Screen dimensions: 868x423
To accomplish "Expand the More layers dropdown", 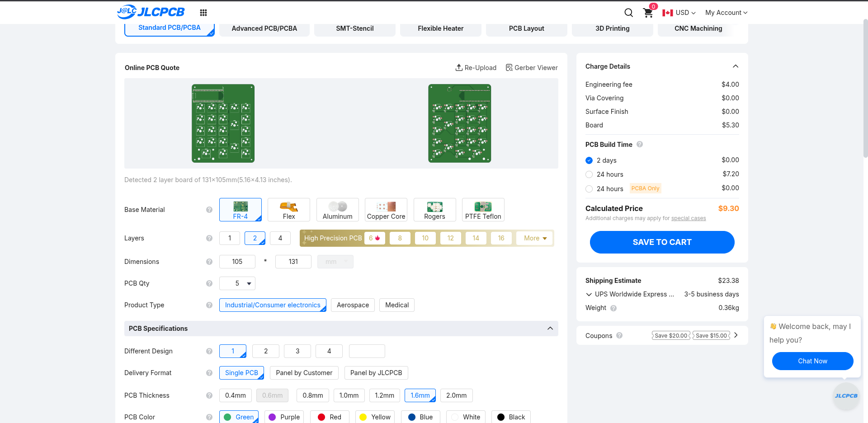I will click(535, 238).
